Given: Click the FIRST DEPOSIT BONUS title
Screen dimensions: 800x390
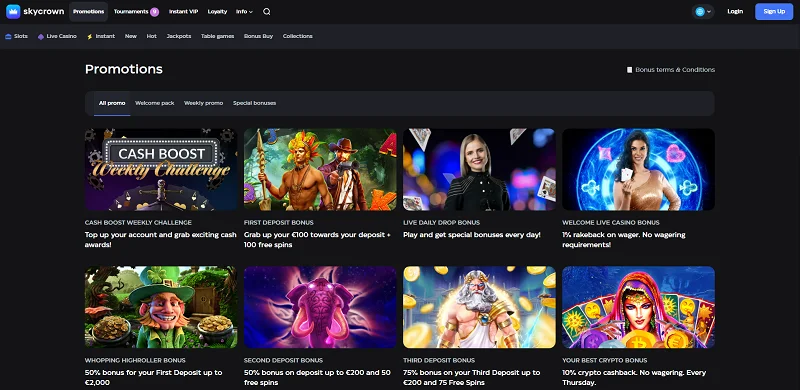Looking at the screenshot, I should [279, 223].
